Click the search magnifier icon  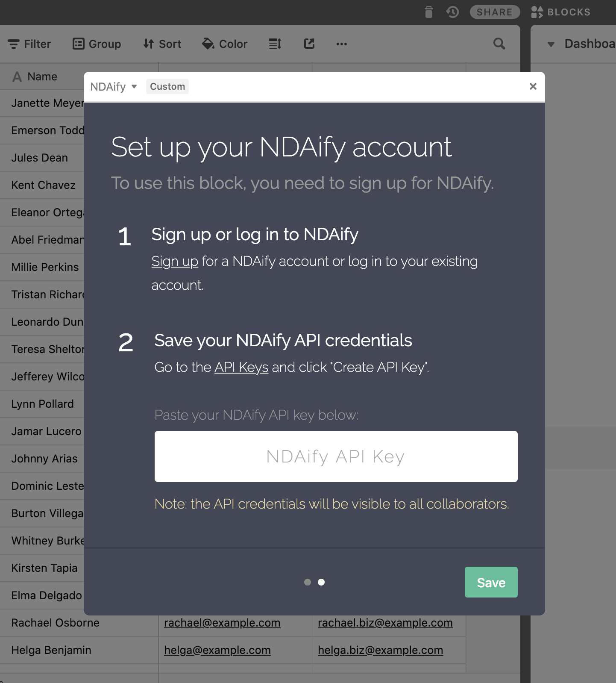(x=499, y=44)
